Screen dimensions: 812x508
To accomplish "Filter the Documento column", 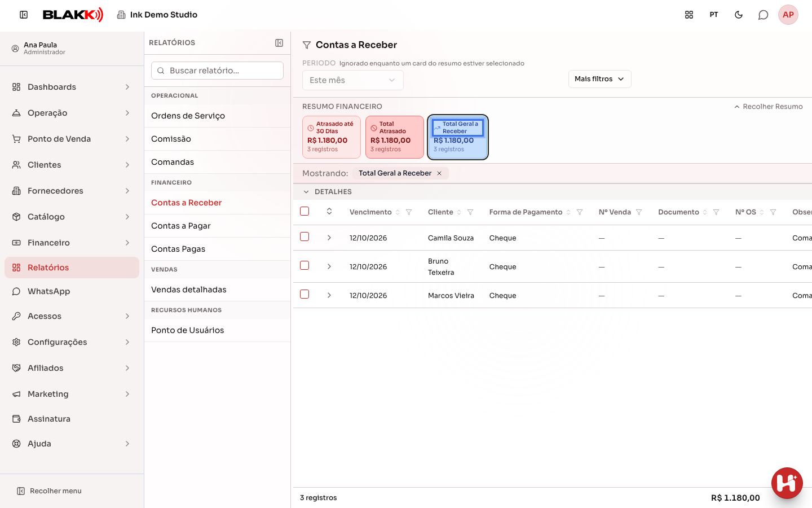I will [716, 212].
